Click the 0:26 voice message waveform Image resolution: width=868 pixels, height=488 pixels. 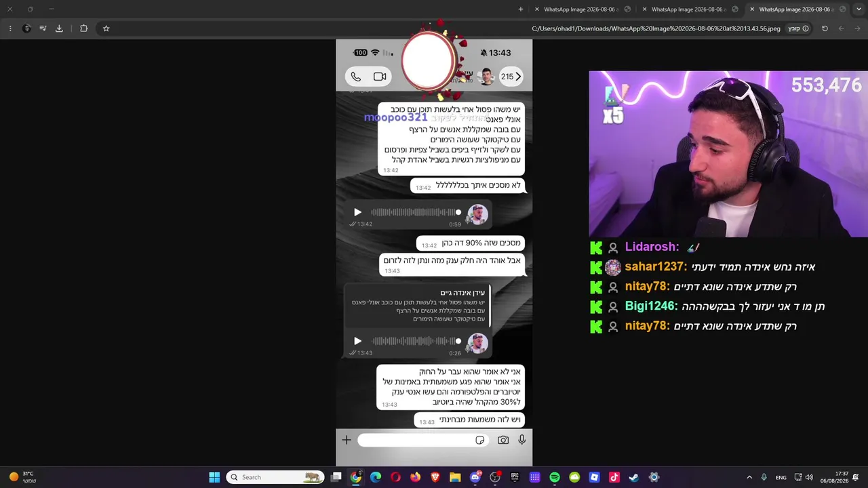(x=415, y=341)
